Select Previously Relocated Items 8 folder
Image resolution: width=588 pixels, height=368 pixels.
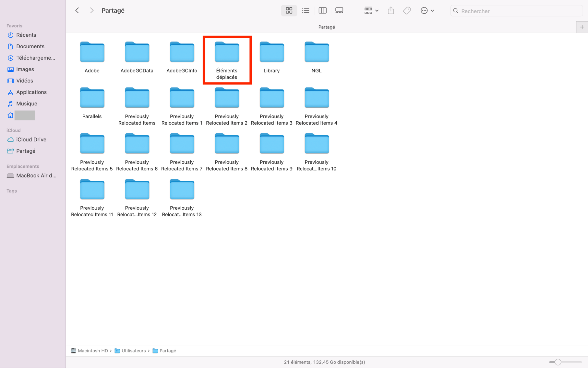coord(227,152)
